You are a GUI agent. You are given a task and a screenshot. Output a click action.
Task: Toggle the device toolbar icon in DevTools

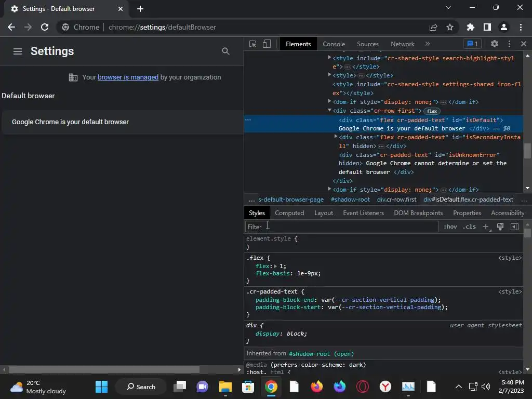(267, 44)
